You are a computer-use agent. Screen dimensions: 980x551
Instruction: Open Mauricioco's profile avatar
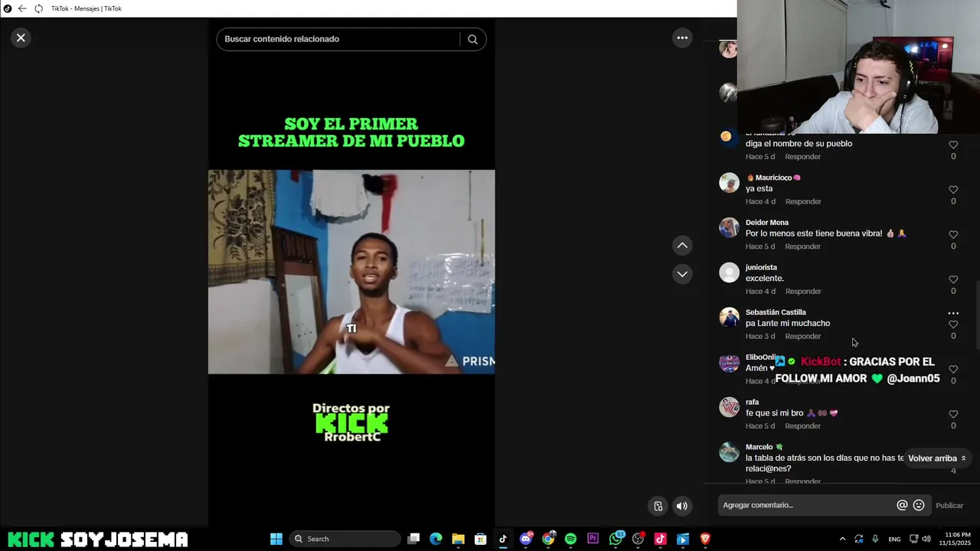pyautogui.click(x=729, y=183)
